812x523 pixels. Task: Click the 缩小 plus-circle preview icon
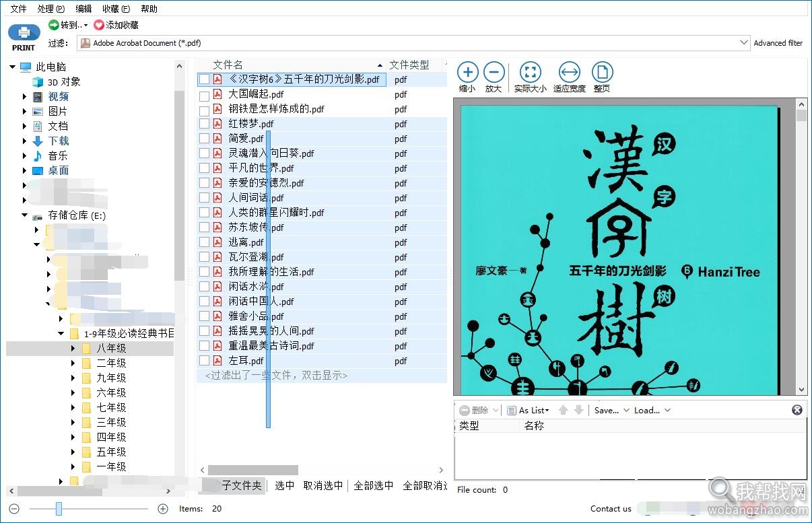pyautogui.click(x=467, y=72)
